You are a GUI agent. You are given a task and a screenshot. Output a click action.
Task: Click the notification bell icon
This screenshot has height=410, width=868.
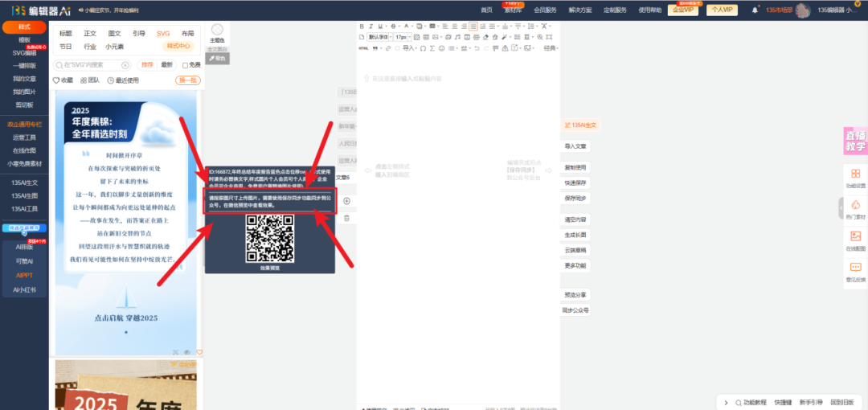pyautogui.click(x=755, y=10)
